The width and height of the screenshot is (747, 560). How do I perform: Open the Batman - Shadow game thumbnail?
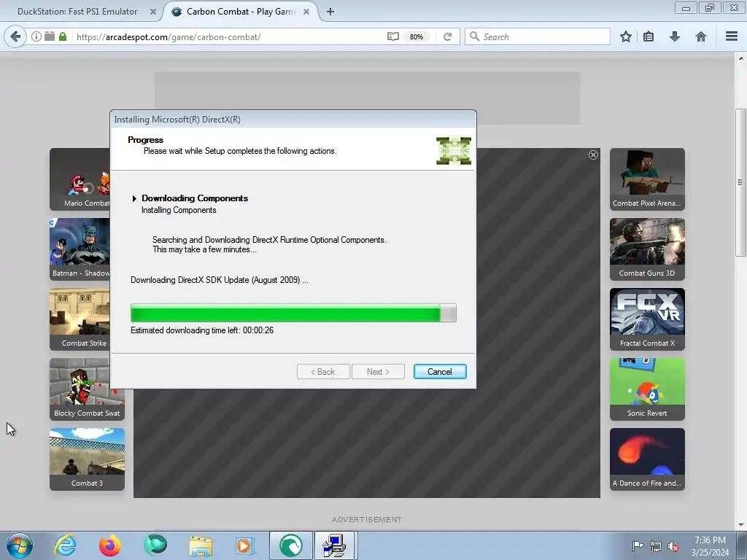pos(80,249)
